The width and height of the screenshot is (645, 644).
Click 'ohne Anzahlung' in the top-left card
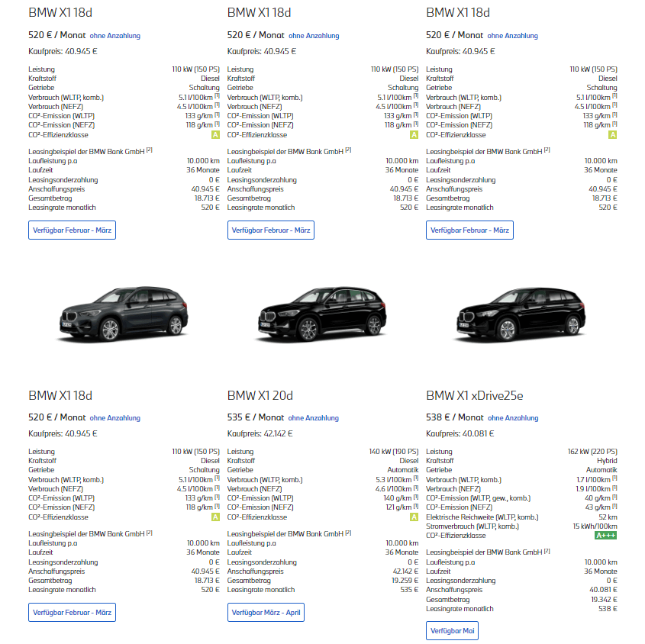(x=114, y=36)
